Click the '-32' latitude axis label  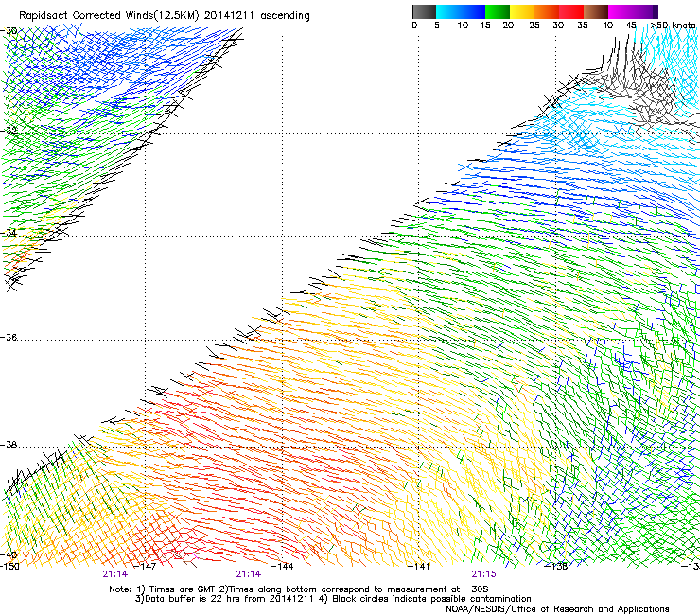pyautogui.click(x=9, y=131)
